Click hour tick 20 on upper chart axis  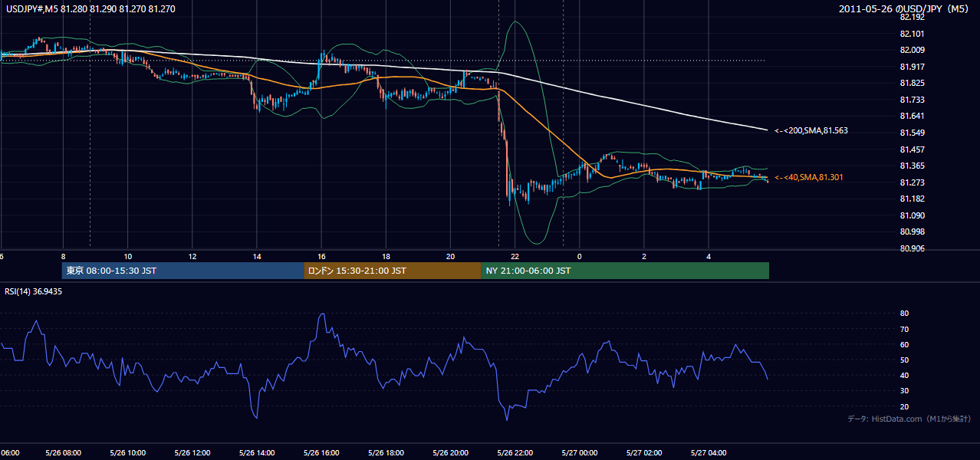coord(450,256)
